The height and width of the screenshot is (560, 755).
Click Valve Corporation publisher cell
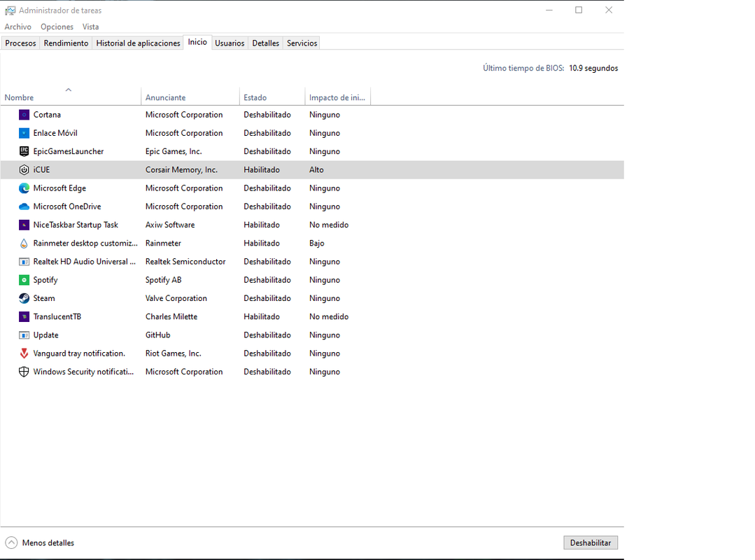[176, 298]
